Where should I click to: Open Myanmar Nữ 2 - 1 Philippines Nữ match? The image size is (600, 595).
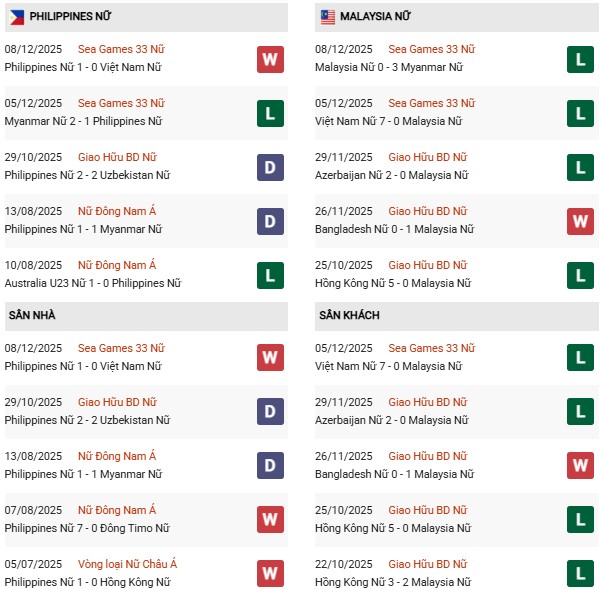pos(87,122)
